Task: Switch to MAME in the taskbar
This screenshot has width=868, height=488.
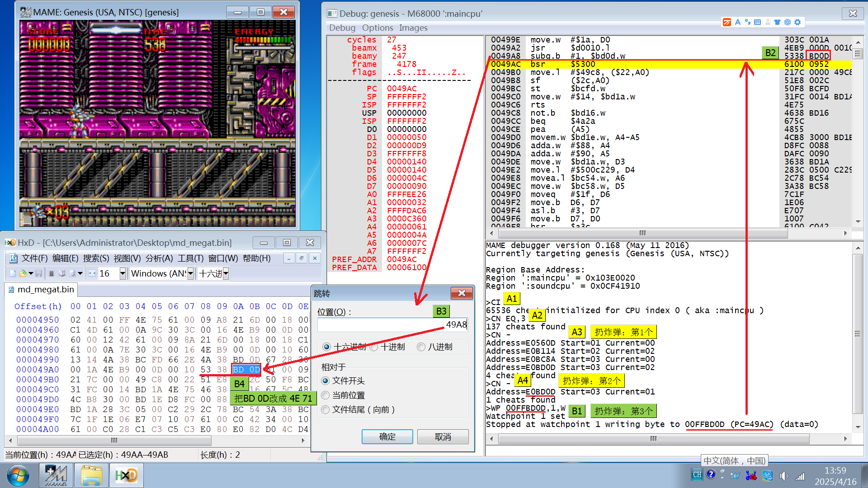Action: coord(56,475)
